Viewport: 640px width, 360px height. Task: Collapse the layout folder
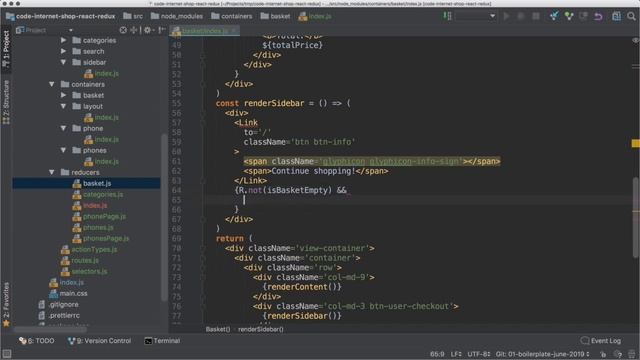click(x=63, y=107)
